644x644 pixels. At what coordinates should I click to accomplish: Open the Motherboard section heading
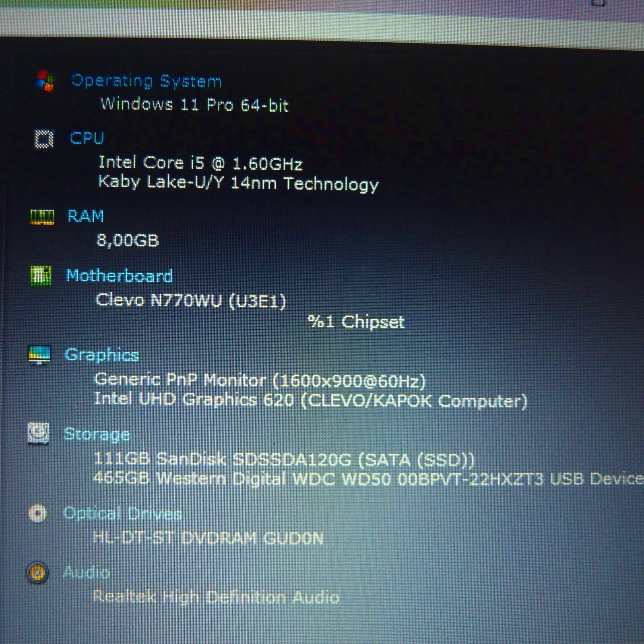coord(120,276)
